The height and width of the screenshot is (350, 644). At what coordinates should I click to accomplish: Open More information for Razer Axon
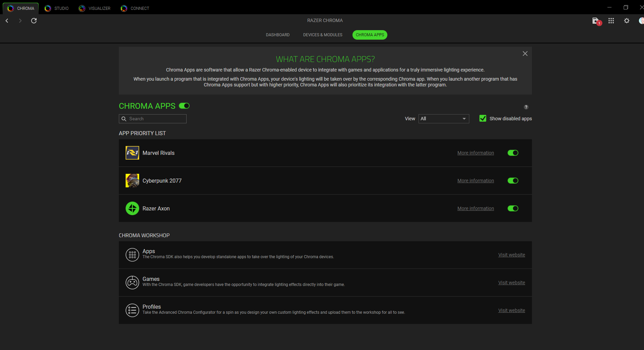pos(476,208)
